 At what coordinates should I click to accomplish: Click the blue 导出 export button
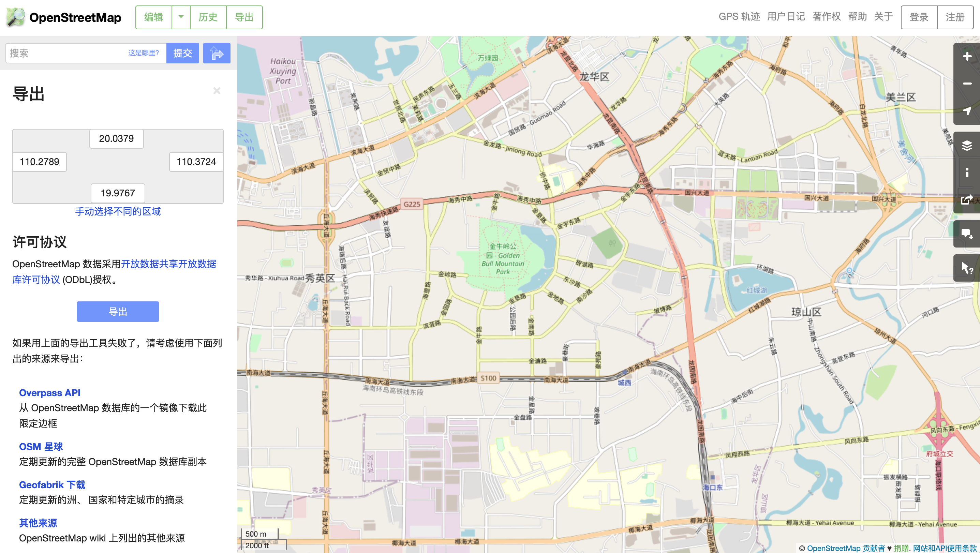click(x=118, y=312)
